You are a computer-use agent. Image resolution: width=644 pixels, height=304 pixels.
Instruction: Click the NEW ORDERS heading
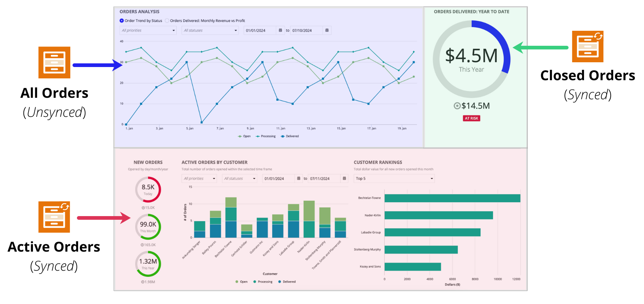click(148, 162)
